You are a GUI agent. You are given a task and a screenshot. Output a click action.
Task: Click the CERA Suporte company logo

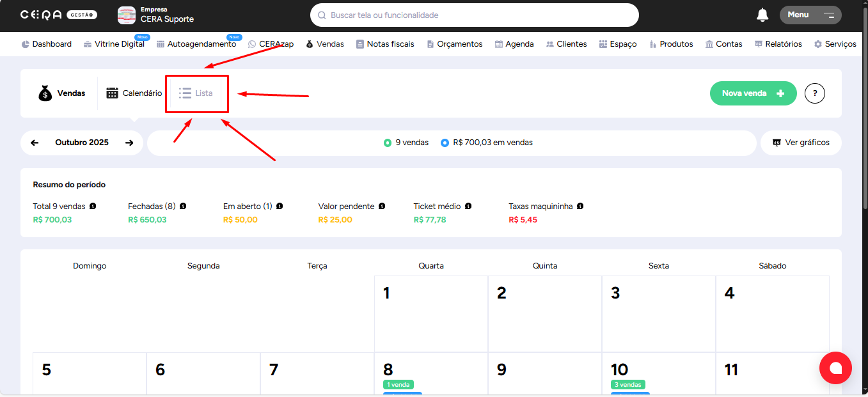pos(127,15)
